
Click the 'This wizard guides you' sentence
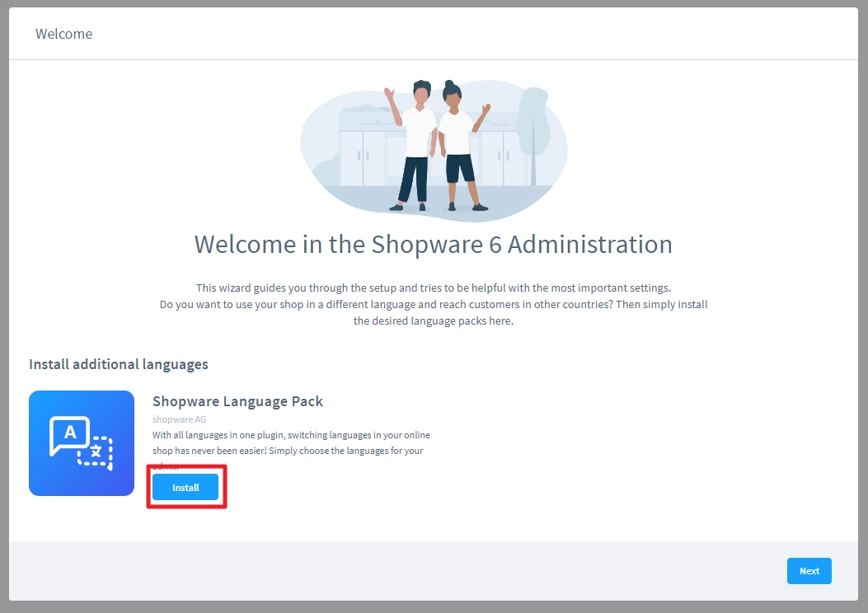(x=433, y=288)
